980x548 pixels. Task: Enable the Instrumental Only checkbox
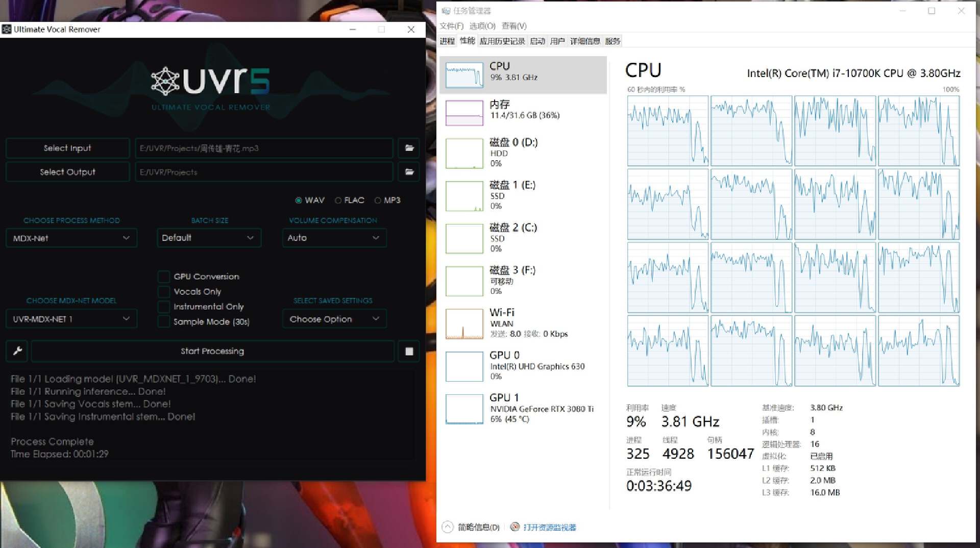pos(163,307)
